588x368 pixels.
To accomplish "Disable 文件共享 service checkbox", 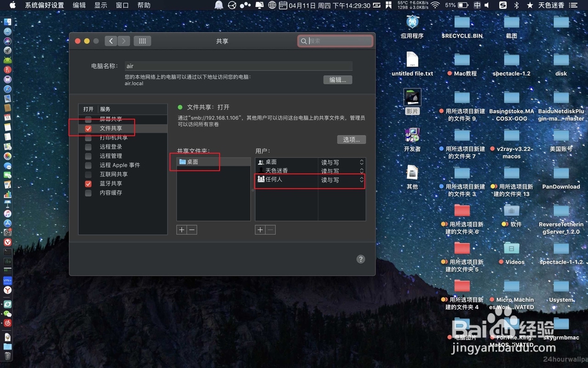I will point(88,128).
